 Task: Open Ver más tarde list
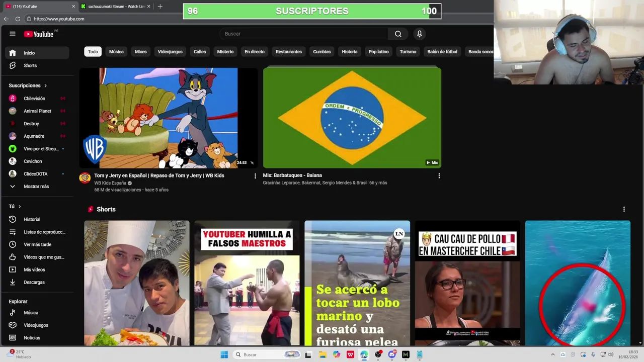[37, 244]
